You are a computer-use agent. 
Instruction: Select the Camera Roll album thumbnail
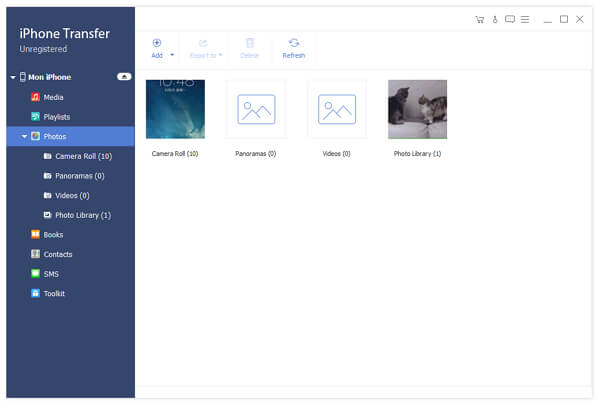(175, 109)
